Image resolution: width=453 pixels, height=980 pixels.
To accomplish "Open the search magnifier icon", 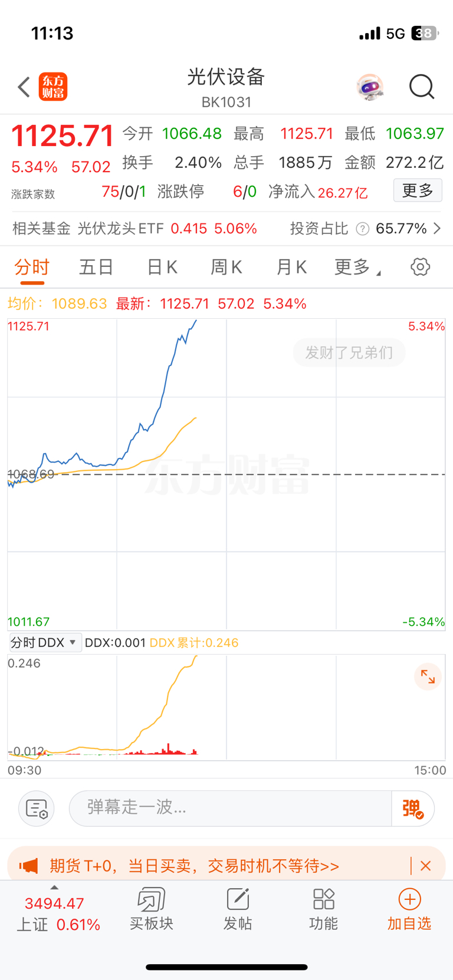I will coord(422,87).
